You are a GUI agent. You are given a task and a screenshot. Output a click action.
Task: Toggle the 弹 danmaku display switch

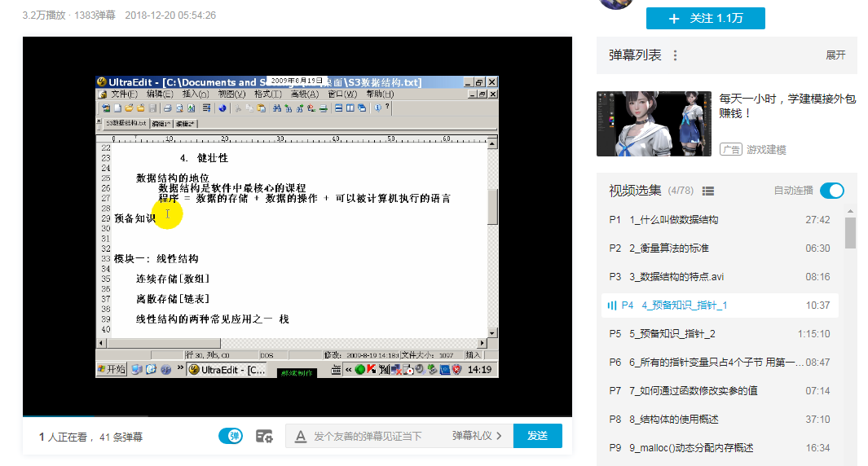[231, 436]
